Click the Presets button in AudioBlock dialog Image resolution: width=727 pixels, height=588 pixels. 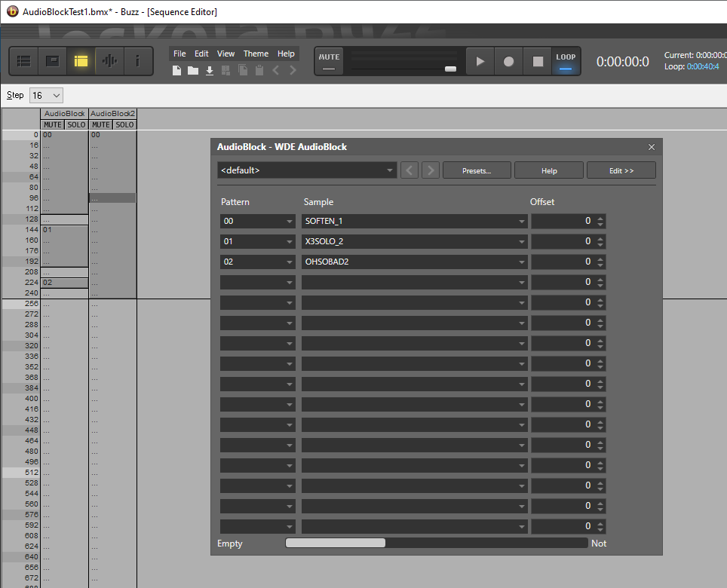[477, 170]
